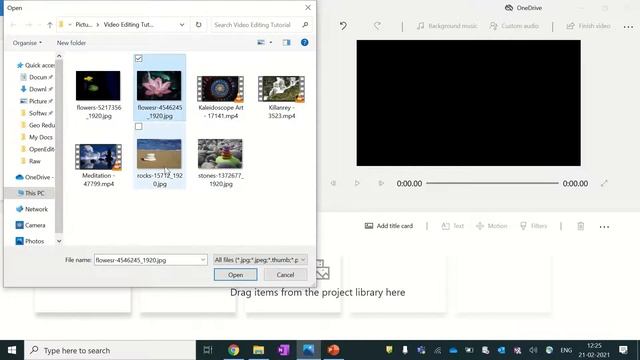Click the taskbar search box
This screenshot has height=360, width=640.
tap(110, 350)
